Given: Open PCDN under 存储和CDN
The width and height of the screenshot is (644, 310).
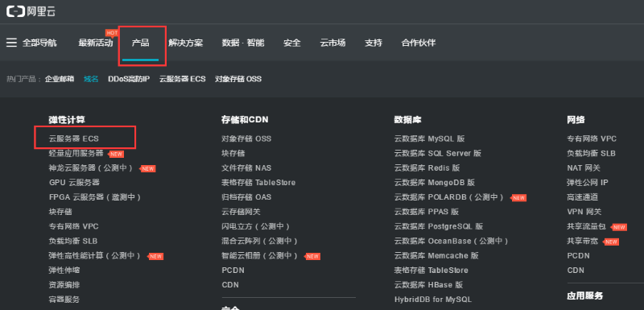Looking at the screenshot, I should tap(233, 271).
